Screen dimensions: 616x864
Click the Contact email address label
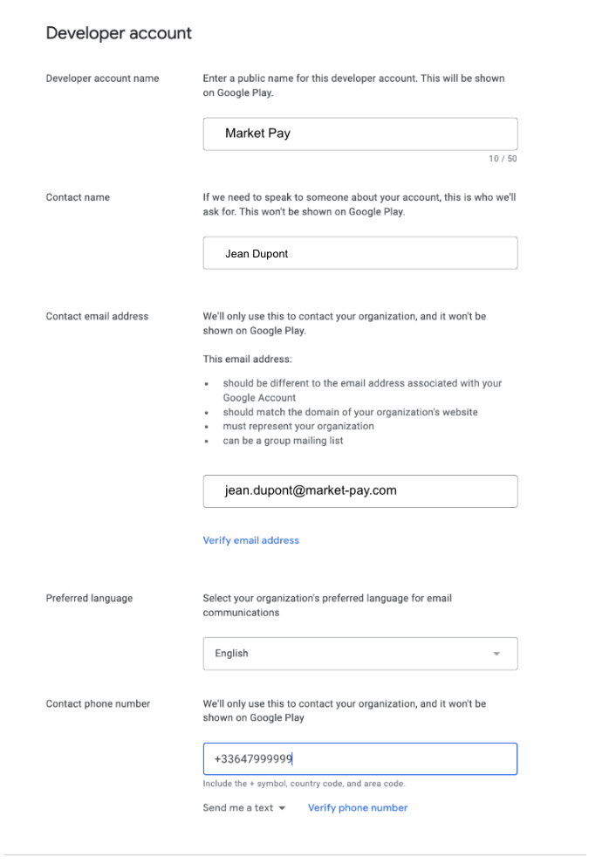[97, 316]
